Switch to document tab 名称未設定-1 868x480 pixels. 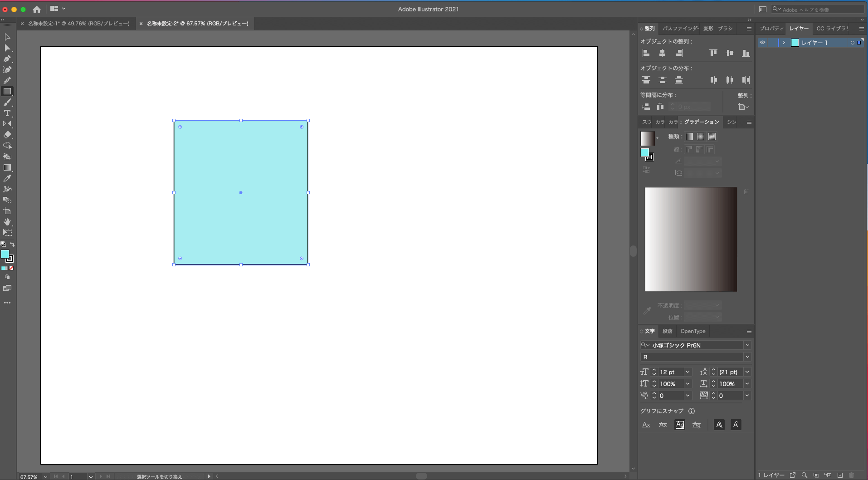pos(78,24)
